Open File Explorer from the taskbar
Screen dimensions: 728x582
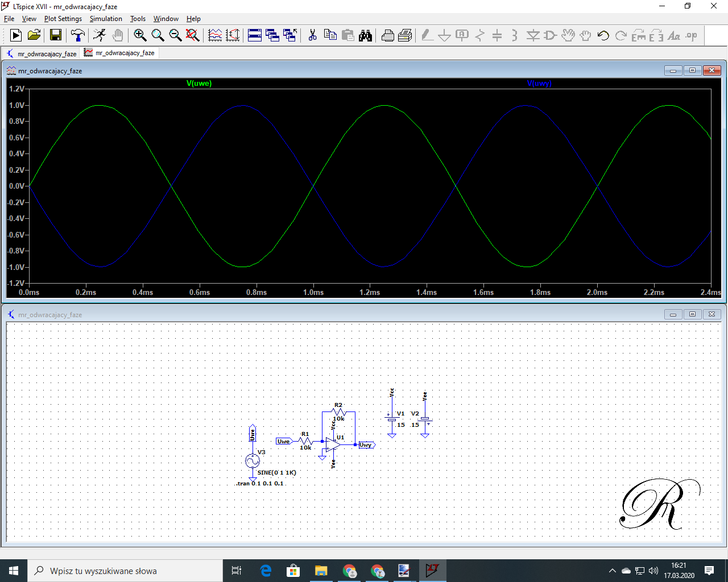click(321, 571)
